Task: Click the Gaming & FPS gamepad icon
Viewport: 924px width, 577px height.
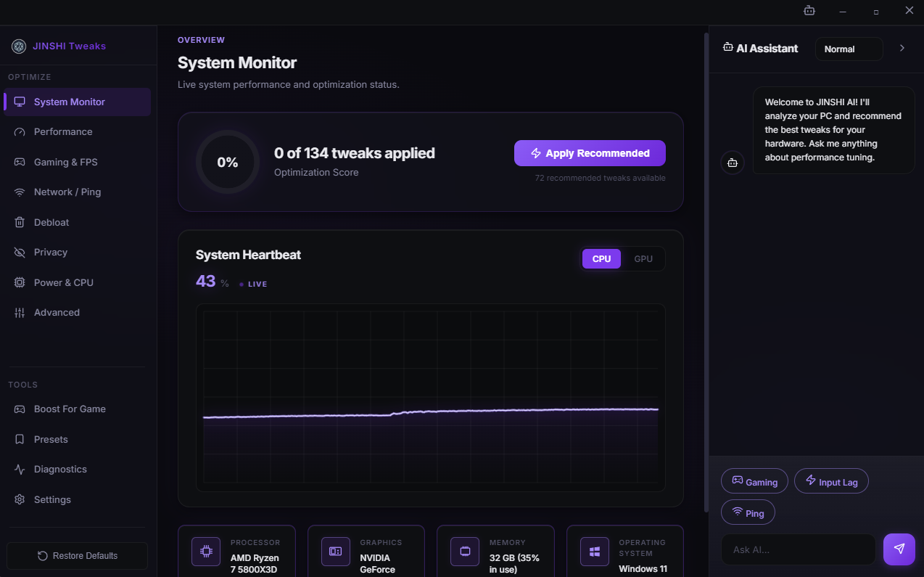Action: coord(20,162)
